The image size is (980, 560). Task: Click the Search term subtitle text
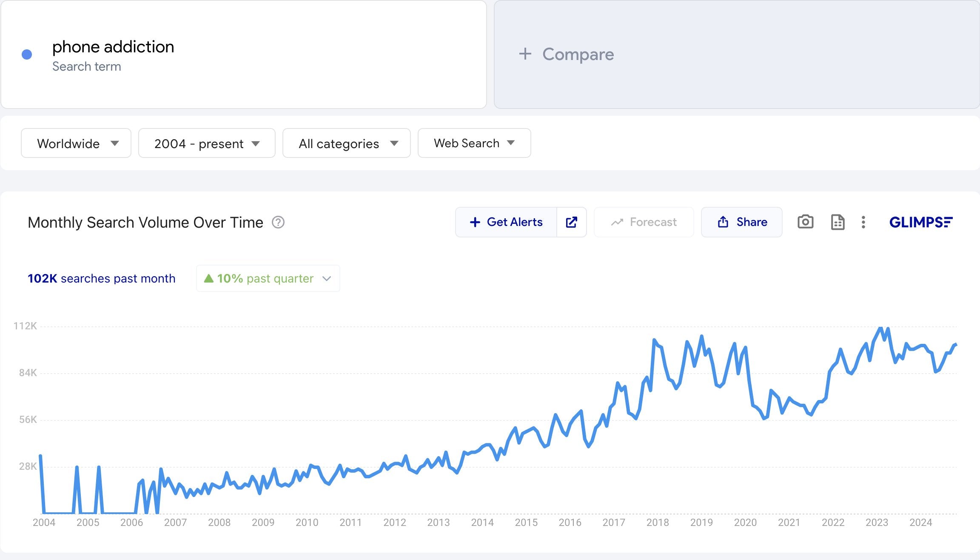[x=87, y=66]
